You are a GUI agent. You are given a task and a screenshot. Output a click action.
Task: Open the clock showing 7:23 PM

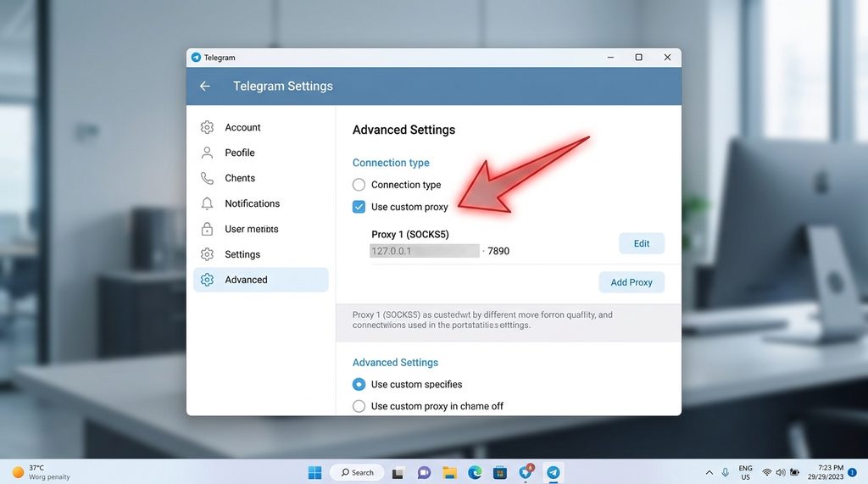click(x=826, y=472)
